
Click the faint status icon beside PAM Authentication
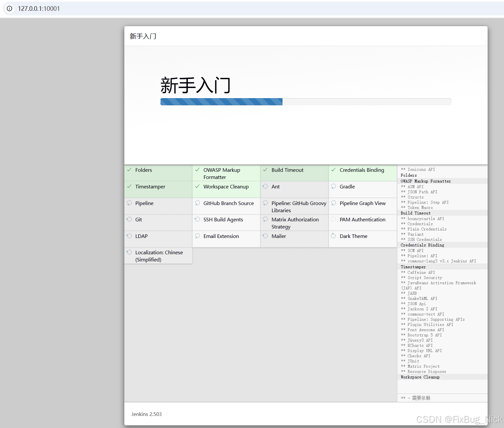333,219
